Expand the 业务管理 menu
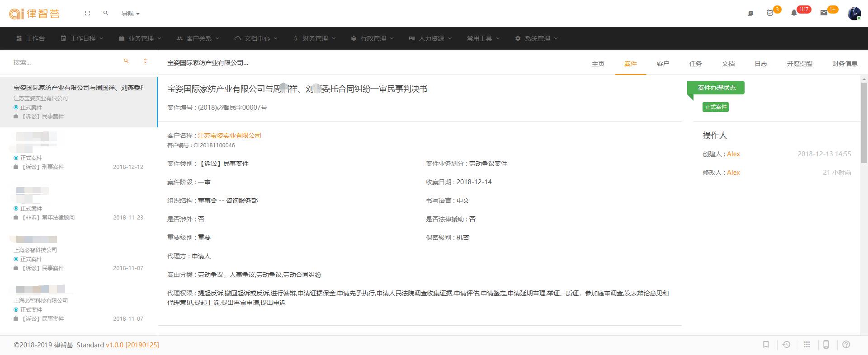This screenshot has width=868, height=355. (140, 38)
